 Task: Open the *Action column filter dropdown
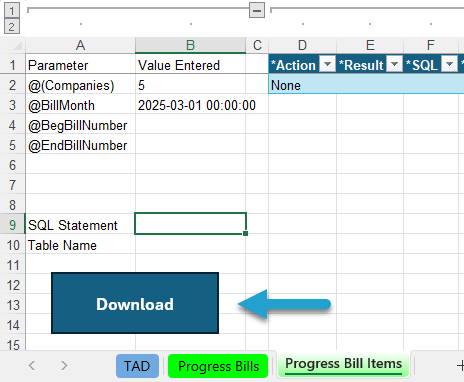pyautogui.click(x=327, y=63)
